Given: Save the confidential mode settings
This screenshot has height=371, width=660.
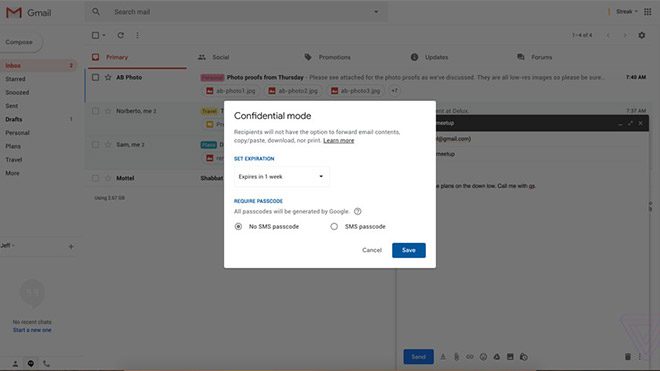Looking at the screenshot, I should point(409,250).
